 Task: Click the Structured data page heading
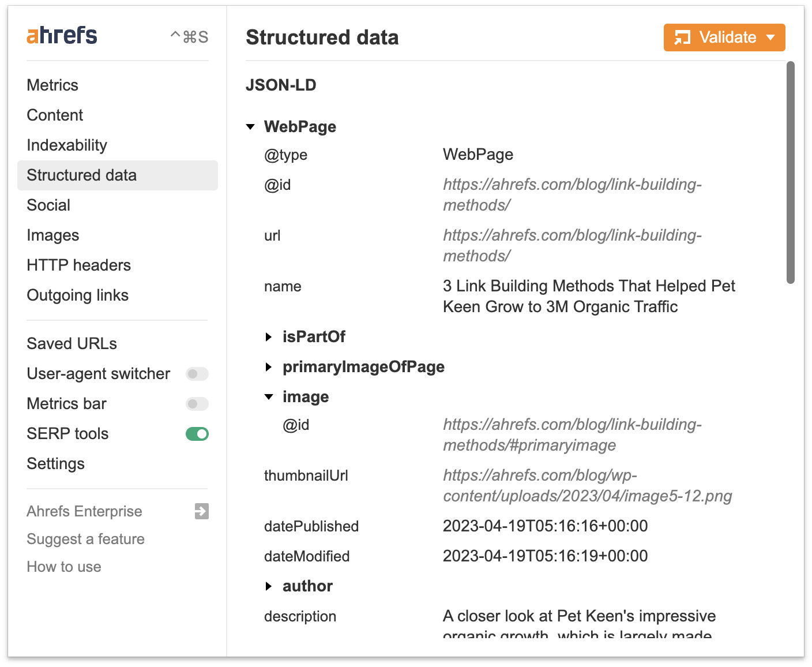tap(322, 38)
